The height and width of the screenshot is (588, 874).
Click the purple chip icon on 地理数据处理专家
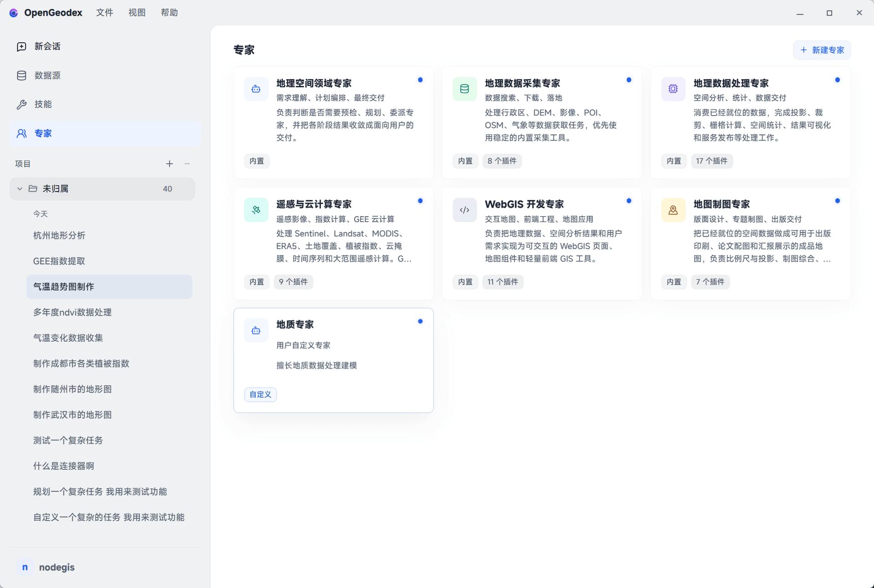pos(673,89)
